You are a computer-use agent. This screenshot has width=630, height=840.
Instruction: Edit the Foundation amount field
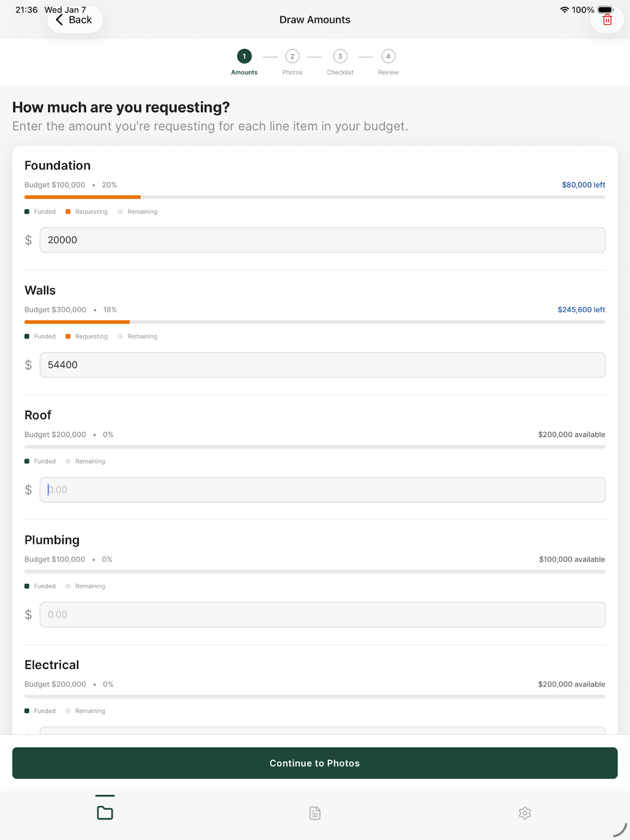click(x=322, y=240)
